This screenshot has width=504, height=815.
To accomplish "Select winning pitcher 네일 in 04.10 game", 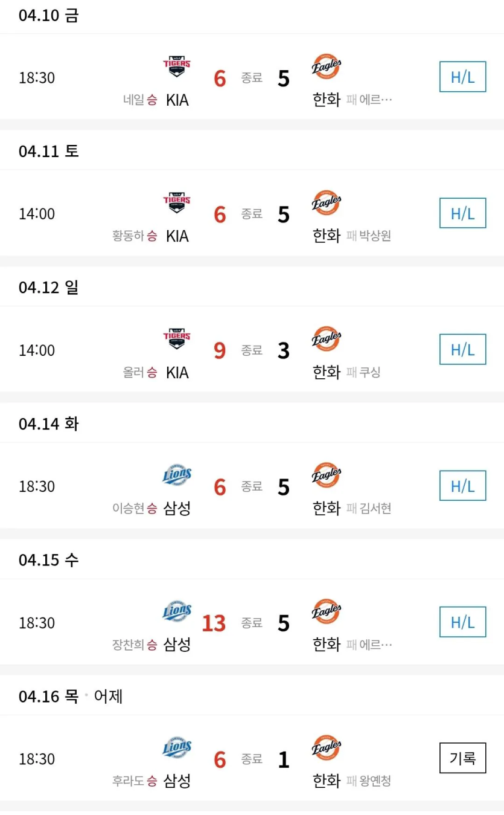I will point(134,100).
